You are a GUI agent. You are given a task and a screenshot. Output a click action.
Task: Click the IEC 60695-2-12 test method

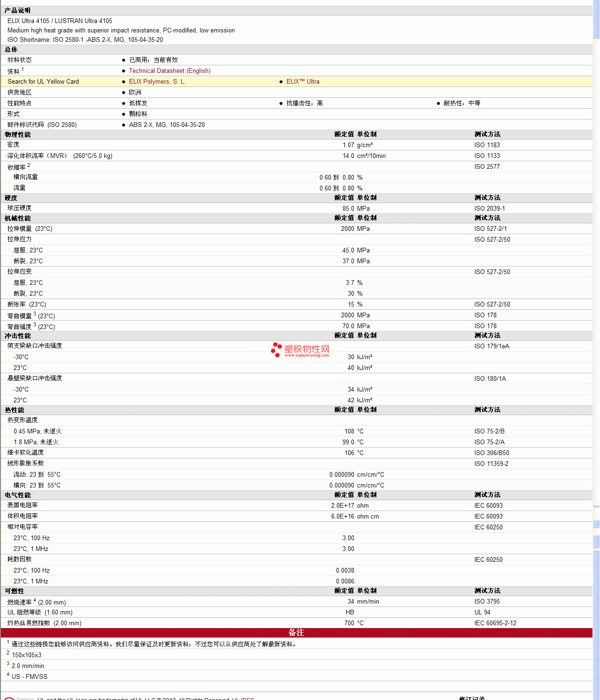tap(495, 623)
